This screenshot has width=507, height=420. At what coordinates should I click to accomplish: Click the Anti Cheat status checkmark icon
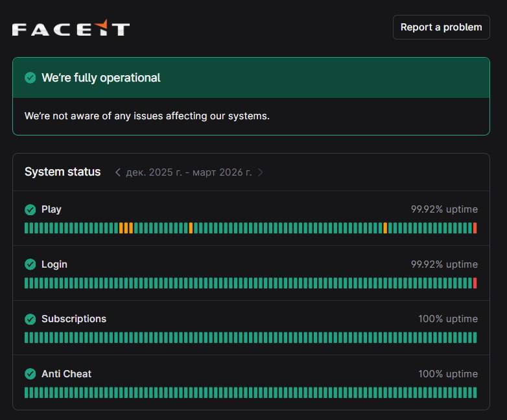pos(30,374)
